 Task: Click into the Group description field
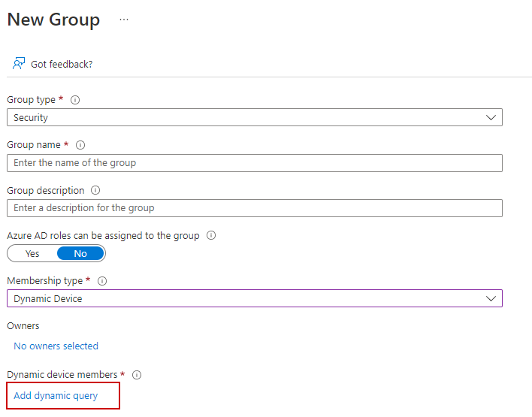(x=254, y=208)
